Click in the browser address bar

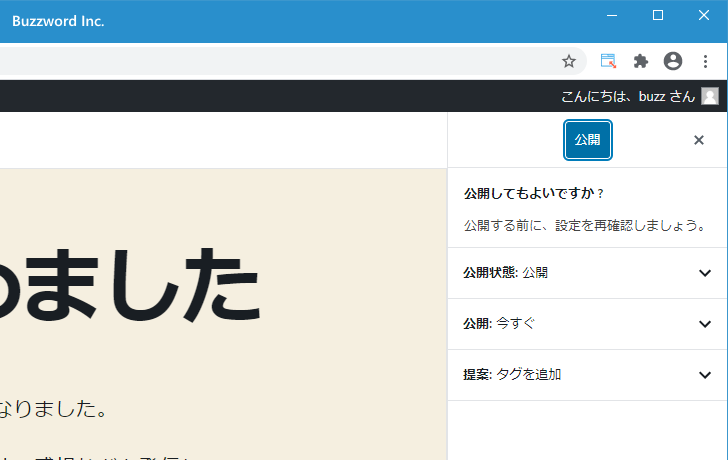tap(292, 61)
